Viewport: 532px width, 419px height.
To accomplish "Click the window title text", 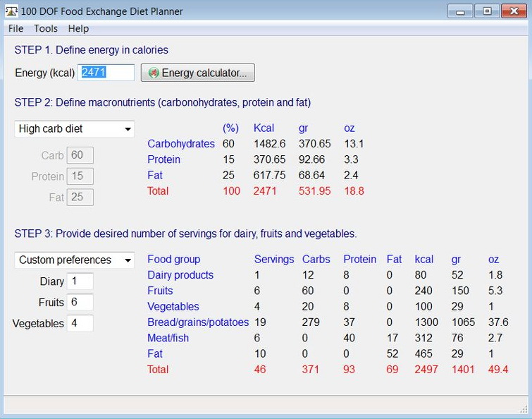I will click(x=102, y=11).
